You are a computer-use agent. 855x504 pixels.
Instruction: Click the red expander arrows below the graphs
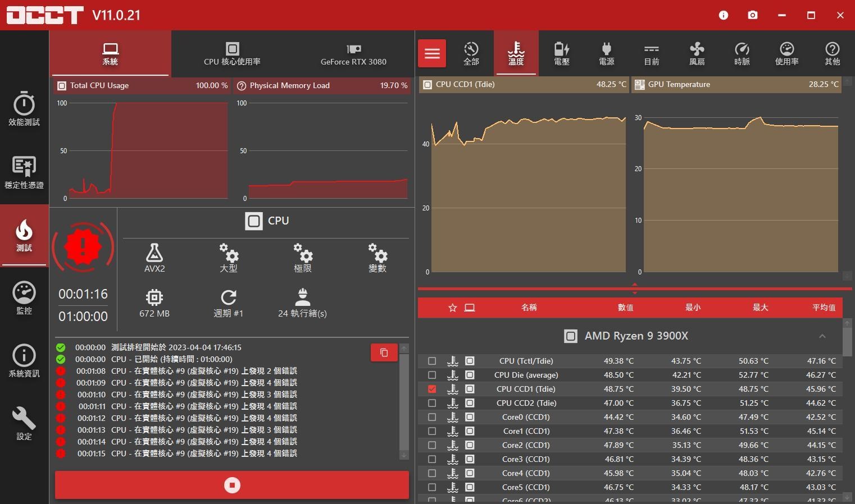[635, 289]
